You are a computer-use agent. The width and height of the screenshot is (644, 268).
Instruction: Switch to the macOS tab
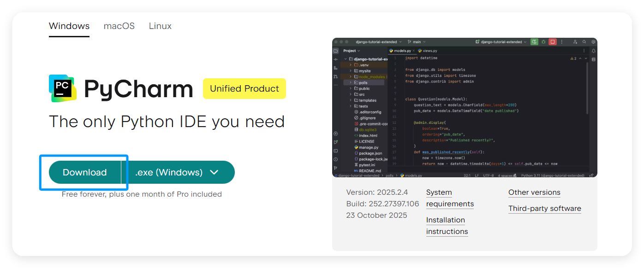pyautogui.click(x=119, y=26)
